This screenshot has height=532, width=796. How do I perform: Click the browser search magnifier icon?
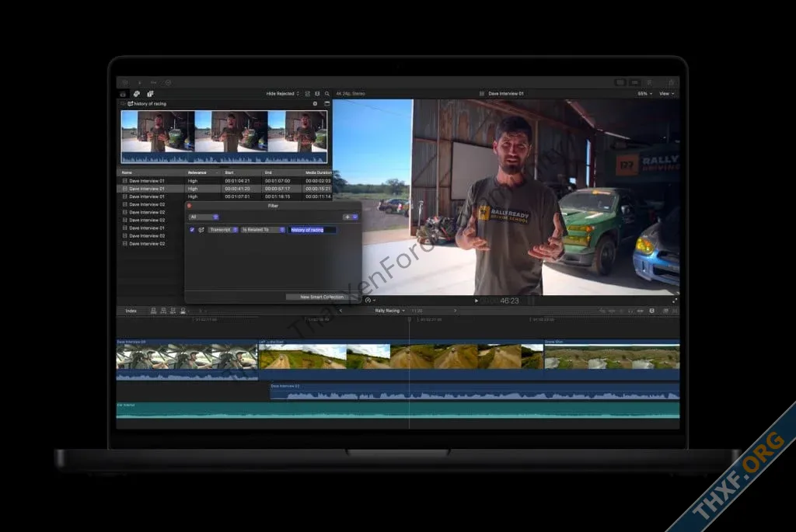(327, 93)
